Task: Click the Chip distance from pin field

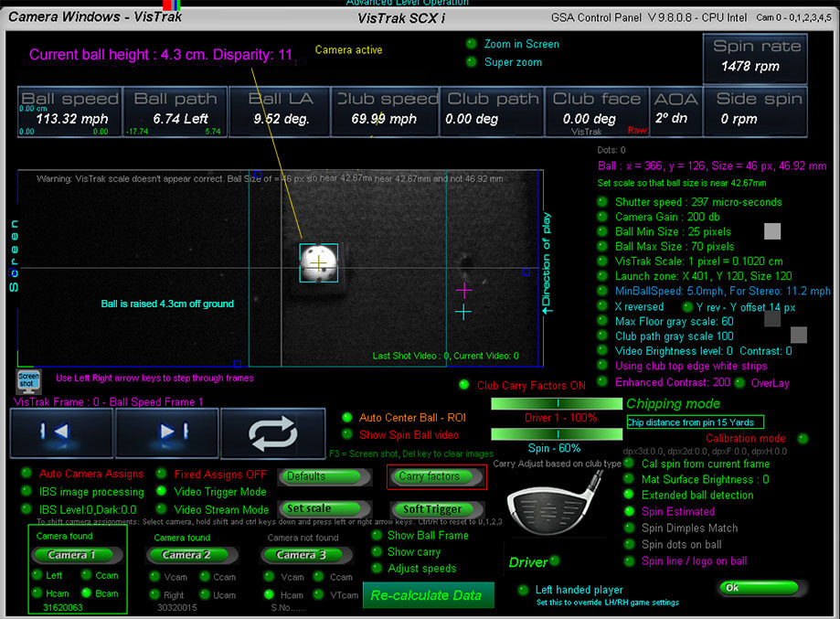Action: coord(696,422)
